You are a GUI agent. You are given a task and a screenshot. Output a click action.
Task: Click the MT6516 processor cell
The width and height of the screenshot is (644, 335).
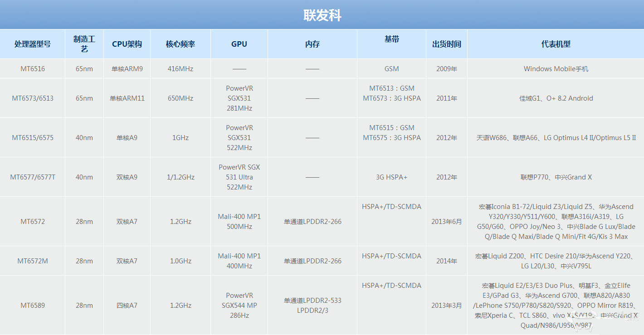pyautogui.click(x=33, y=69)
